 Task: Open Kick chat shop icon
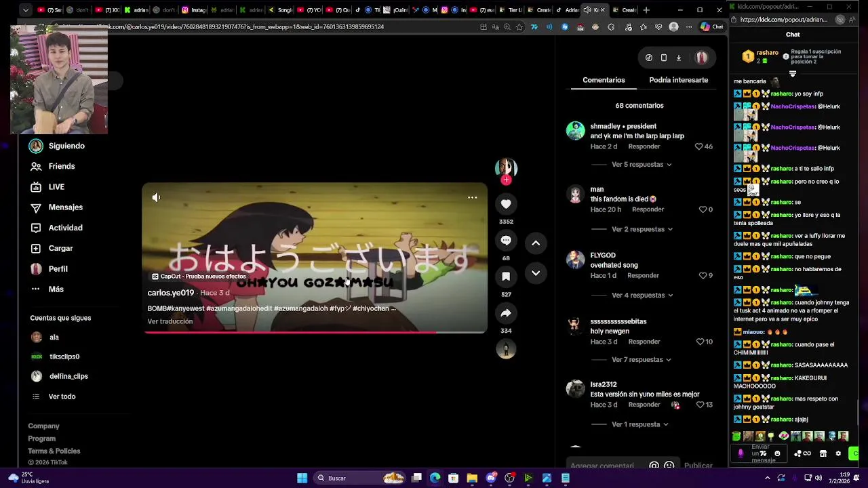coord(823,453)
